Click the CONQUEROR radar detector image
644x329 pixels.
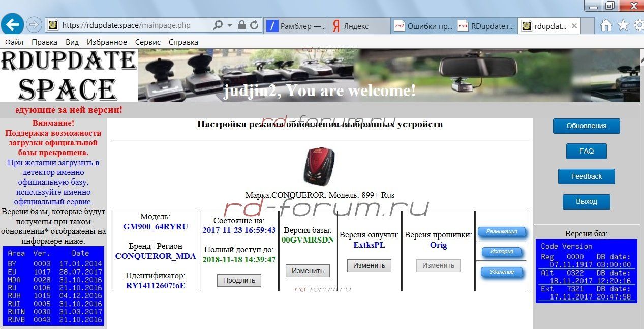click(319, 166)
